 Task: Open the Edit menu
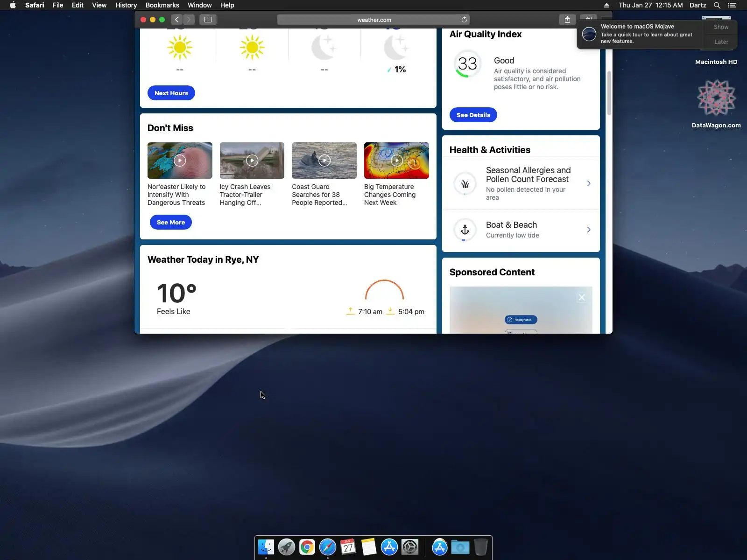(x=78, y=5)
